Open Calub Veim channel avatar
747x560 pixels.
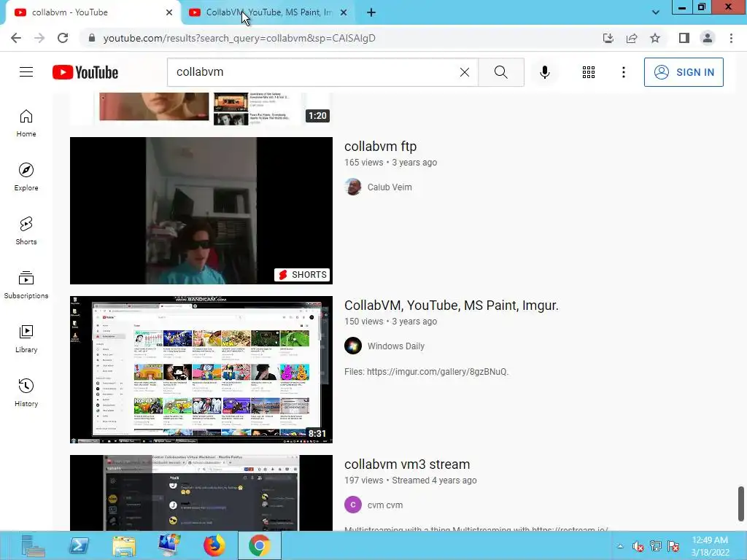353,187
